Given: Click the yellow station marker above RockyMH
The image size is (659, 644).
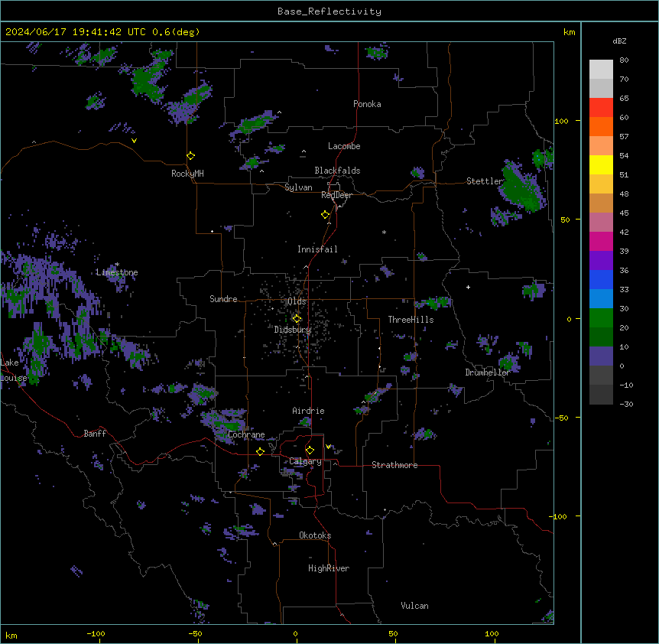Looking at the screenshot, I should coord(191,156).
